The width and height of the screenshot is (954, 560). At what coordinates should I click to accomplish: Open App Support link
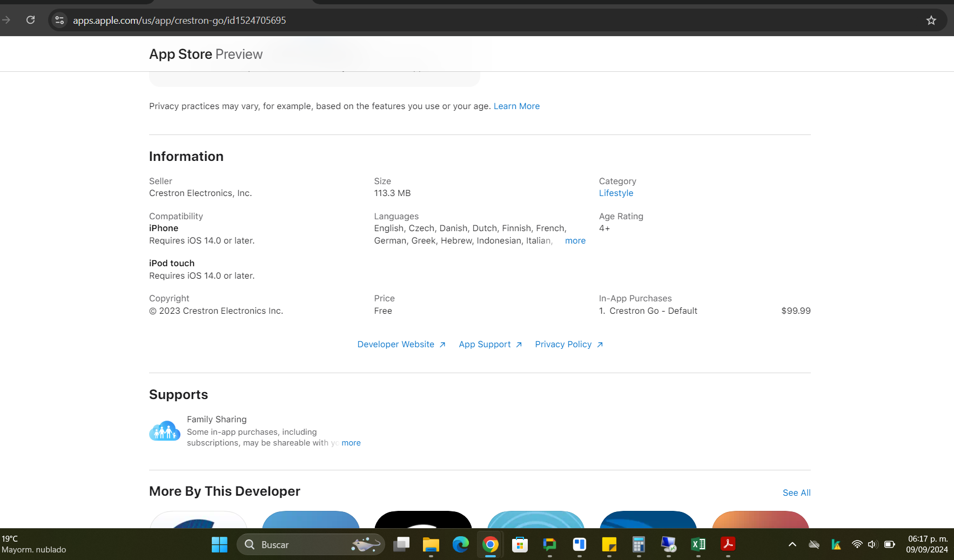491,345
